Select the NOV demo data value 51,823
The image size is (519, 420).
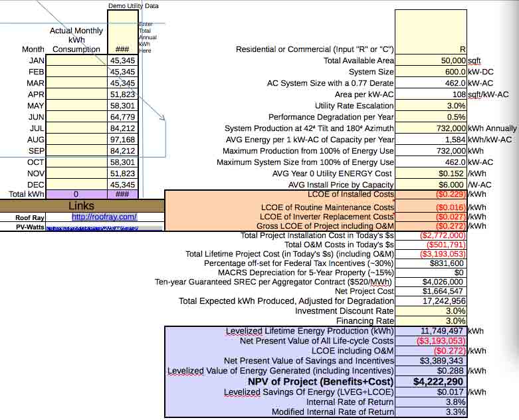[122, 173]
